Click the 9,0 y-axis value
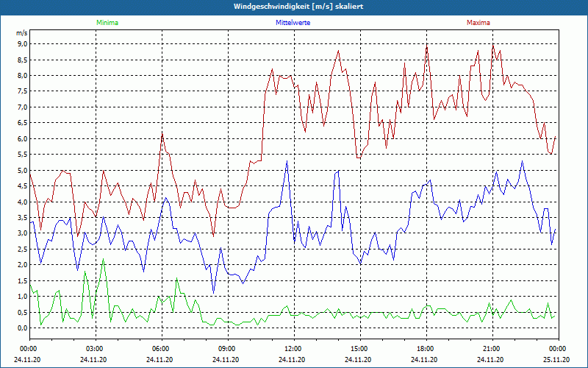 [x=22, y=44]
